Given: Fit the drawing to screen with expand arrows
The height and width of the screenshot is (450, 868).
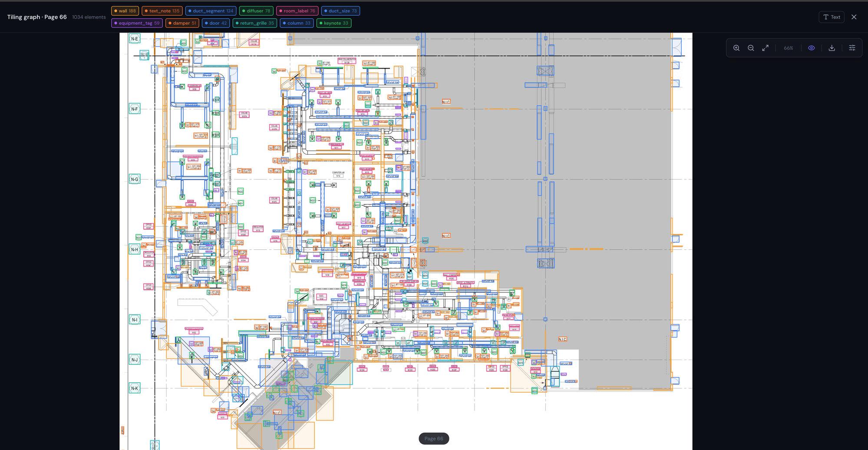Looking at the screenshot, I should pyautogui.click(x=766, y=48).
